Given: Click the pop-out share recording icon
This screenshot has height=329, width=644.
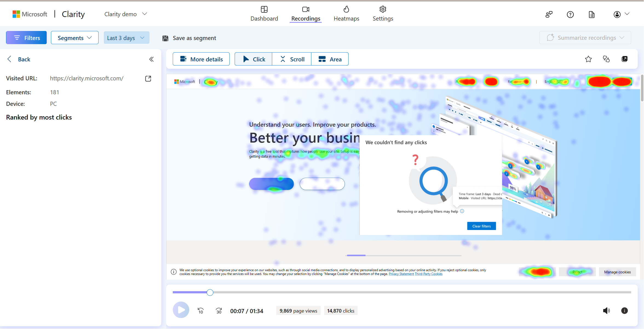Looking at the screenshot, I should [x=625, y=59].
